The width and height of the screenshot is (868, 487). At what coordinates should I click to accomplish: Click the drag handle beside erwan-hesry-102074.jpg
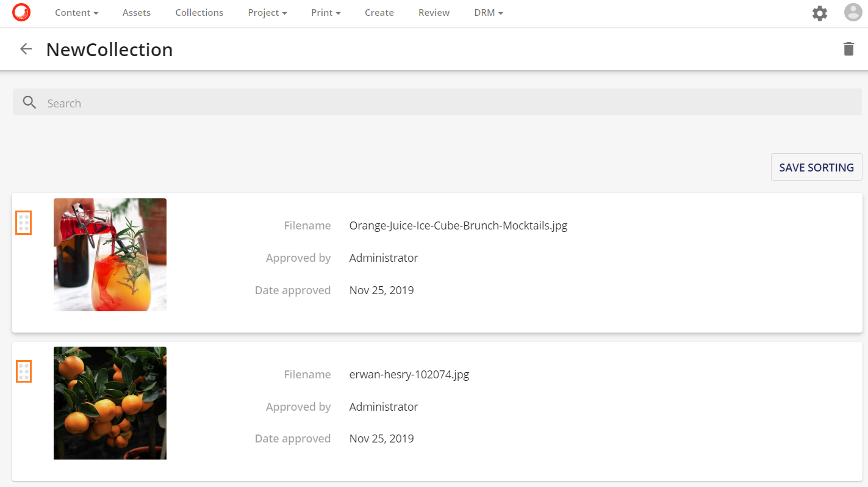pyautogui.click(x=23, y=371)
